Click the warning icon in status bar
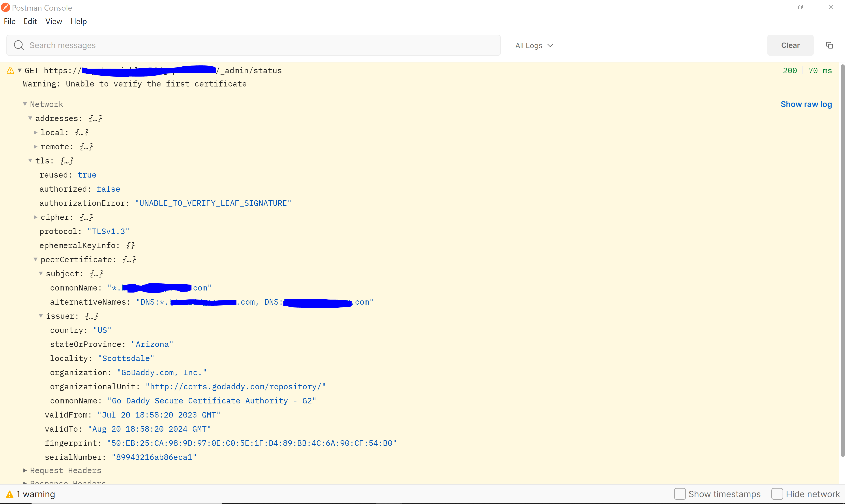This screenshot has width=845, height=504. pyautogui.click(x=10, y=494)
